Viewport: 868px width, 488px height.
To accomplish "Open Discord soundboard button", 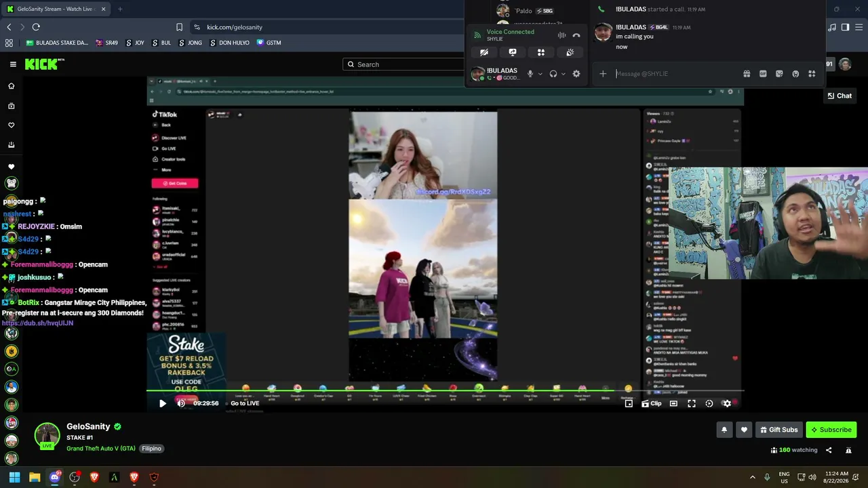I will 570,52.
